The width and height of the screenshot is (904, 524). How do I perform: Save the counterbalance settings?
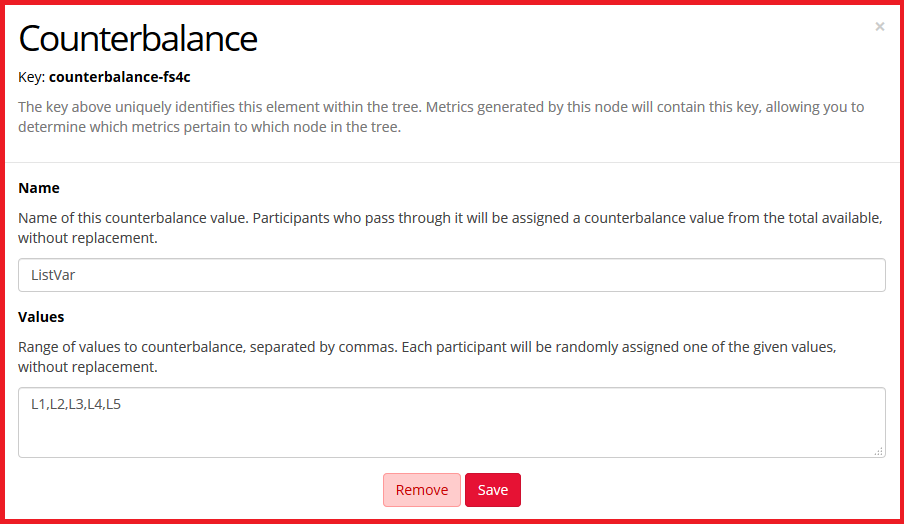pos(493,490)
